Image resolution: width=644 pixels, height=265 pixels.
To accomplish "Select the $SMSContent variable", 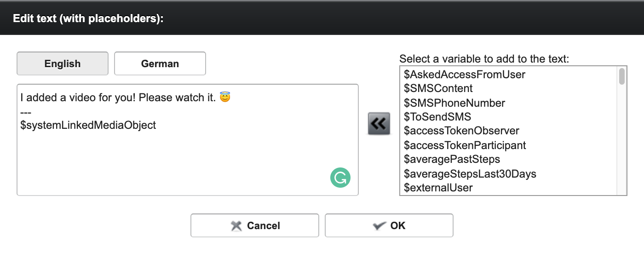I will (x=438, y=88).
